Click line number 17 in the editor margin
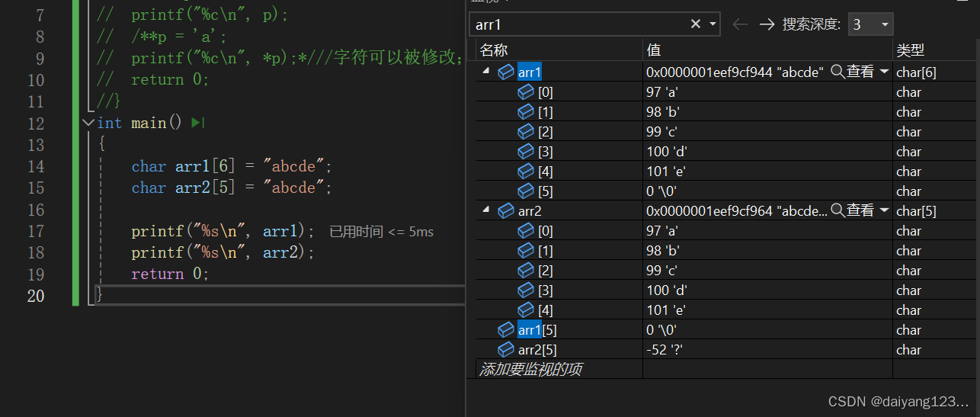 [x=35, y=231]
